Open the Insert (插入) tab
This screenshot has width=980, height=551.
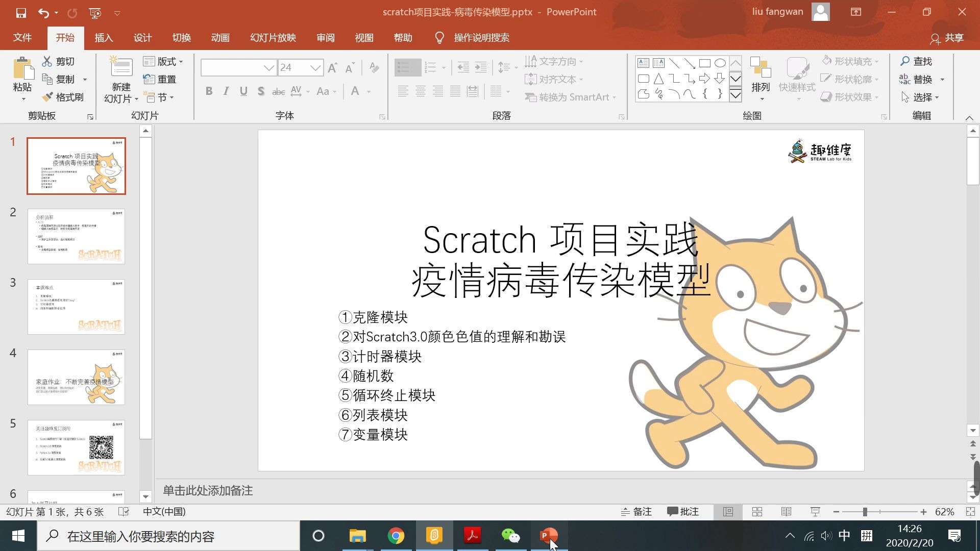click(104, 38)
